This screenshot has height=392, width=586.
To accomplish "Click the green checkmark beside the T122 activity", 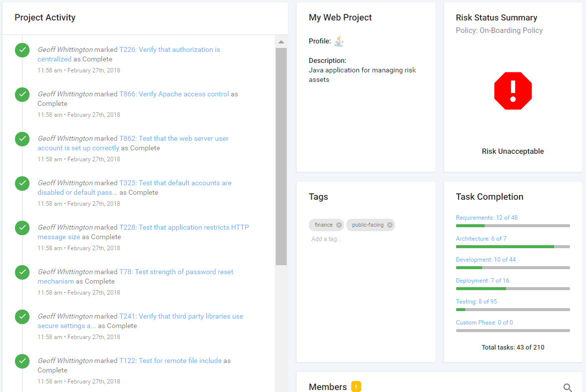I will click(x=22, y=361).
